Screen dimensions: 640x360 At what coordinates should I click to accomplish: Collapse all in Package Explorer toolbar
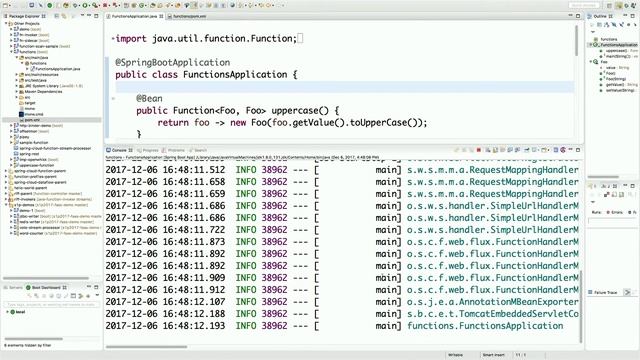pos(57,16)
